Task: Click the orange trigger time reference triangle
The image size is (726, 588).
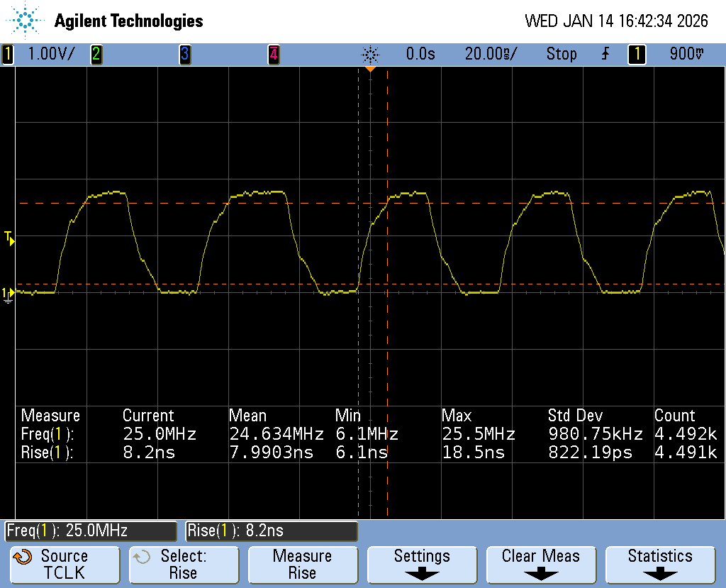Action: tap(370, 70)
